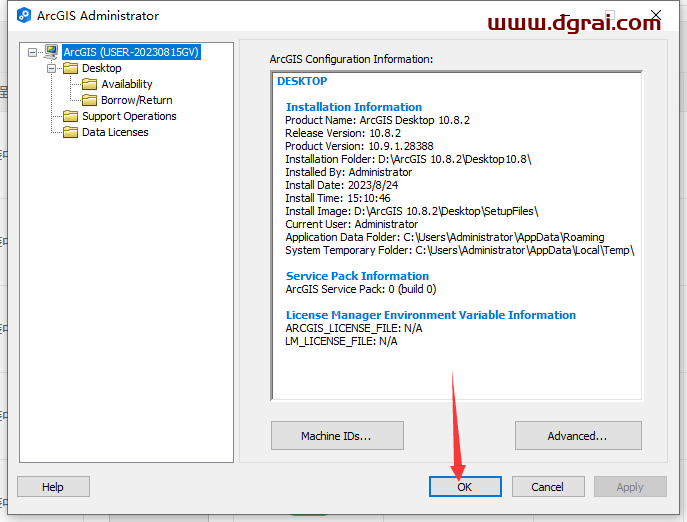687x522 pixels.
Task: Click the Application Data Folder line
Action: tap(445, 237)
